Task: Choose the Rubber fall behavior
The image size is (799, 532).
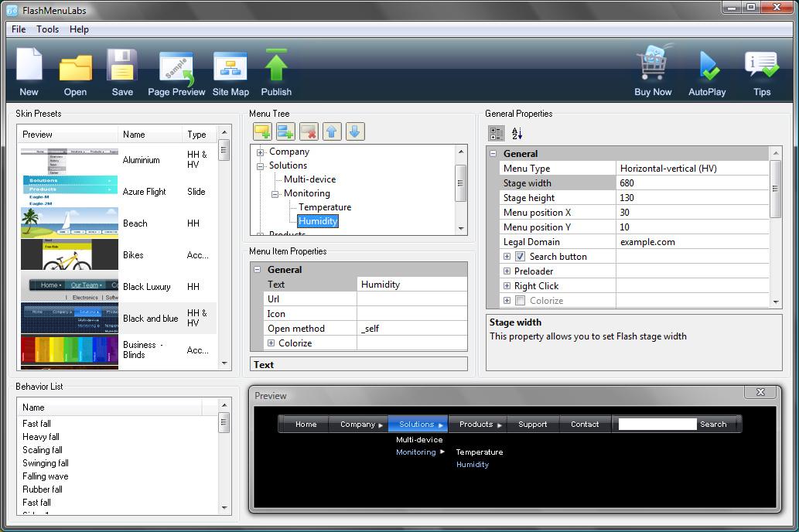Action: [43, 489]
